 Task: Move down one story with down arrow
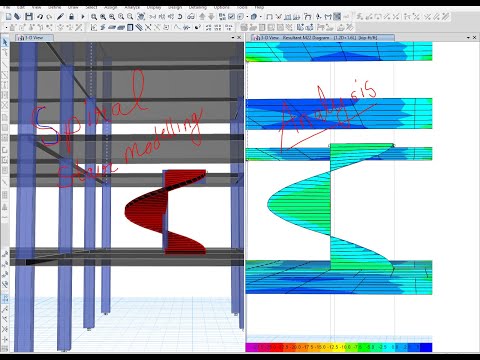(x=211, y=16)
